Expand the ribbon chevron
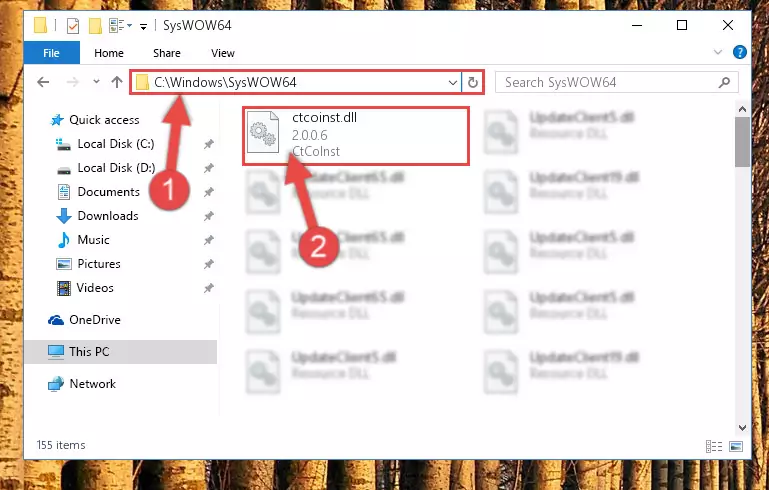 pos(718,52)
